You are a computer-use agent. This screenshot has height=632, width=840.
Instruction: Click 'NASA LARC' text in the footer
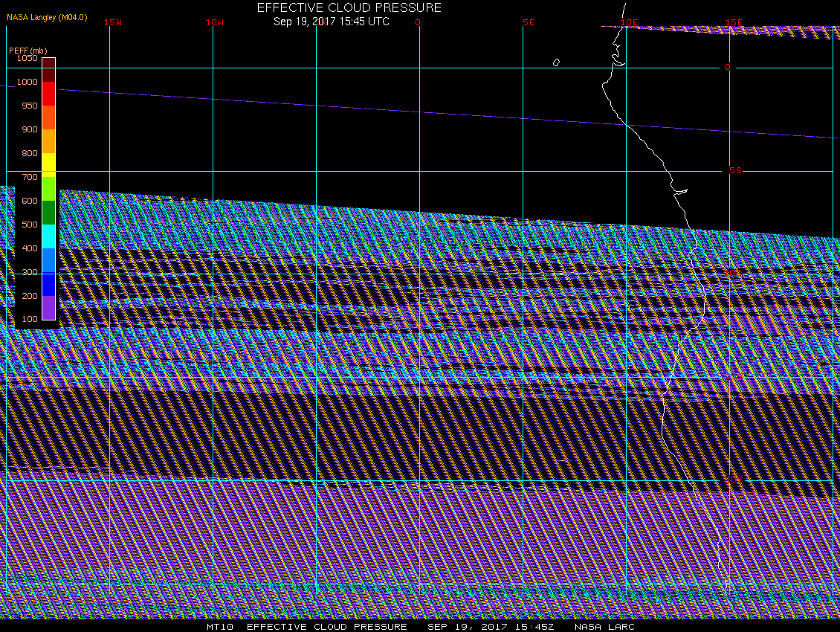[x=604, y=627]
